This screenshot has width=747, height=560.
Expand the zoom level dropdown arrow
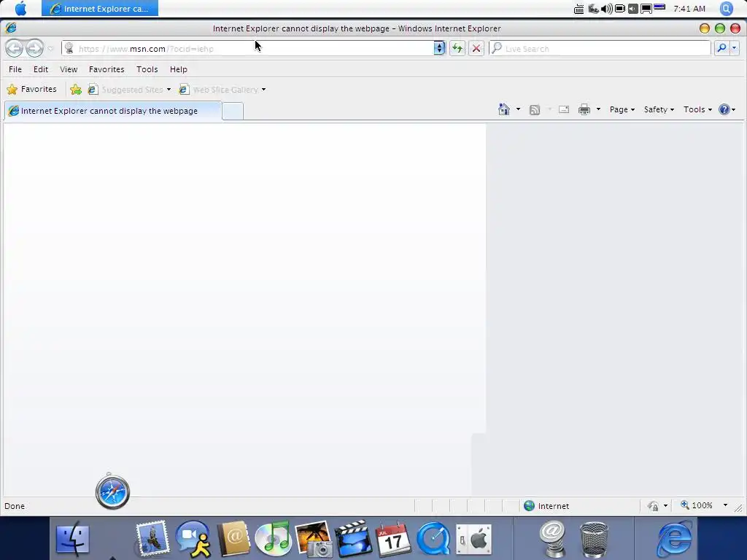click(725, 505)
